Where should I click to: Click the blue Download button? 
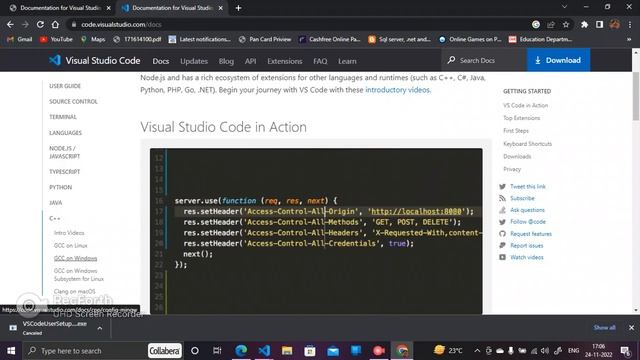[x=558, y=60]
